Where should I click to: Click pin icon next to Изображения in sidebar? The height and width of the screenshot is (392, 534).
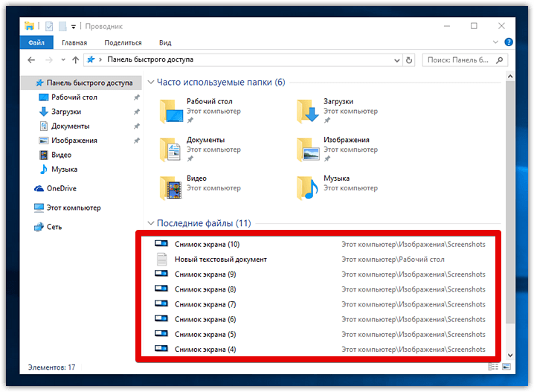pyautogui.click(x=137, y=141)
